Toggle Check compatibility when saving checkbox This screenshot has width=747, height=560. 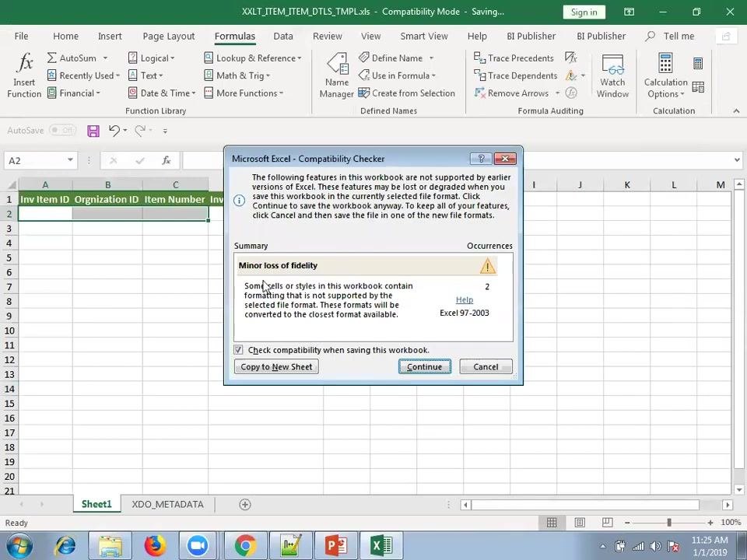238,350
